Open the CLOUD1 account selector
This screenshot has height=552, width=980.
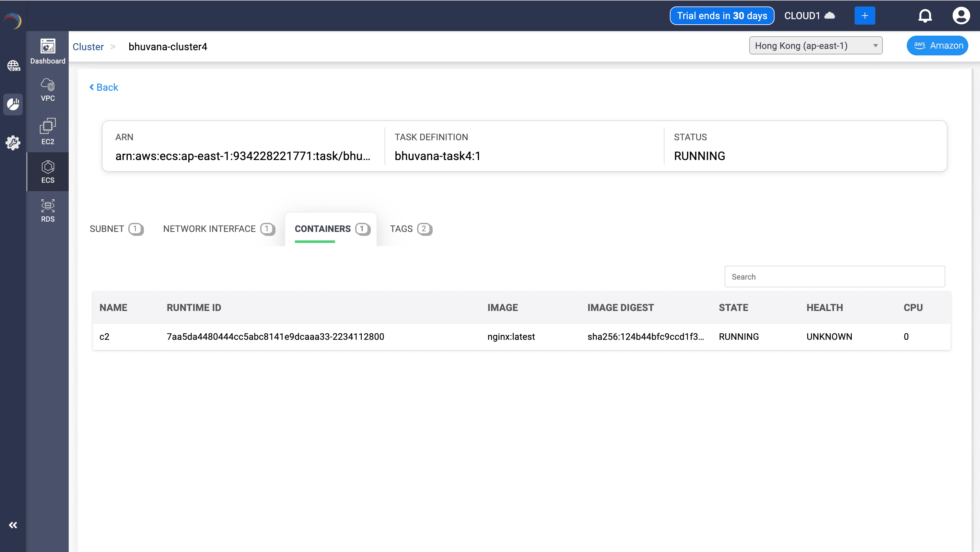pyautogui.click(x=809, y=16)
